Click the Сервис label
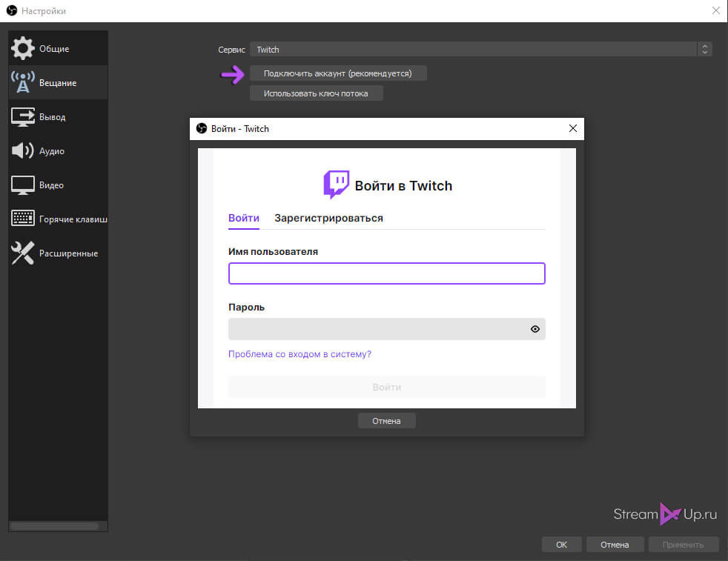Viewport: 728px width, 561px height. [x=231, y=50]
